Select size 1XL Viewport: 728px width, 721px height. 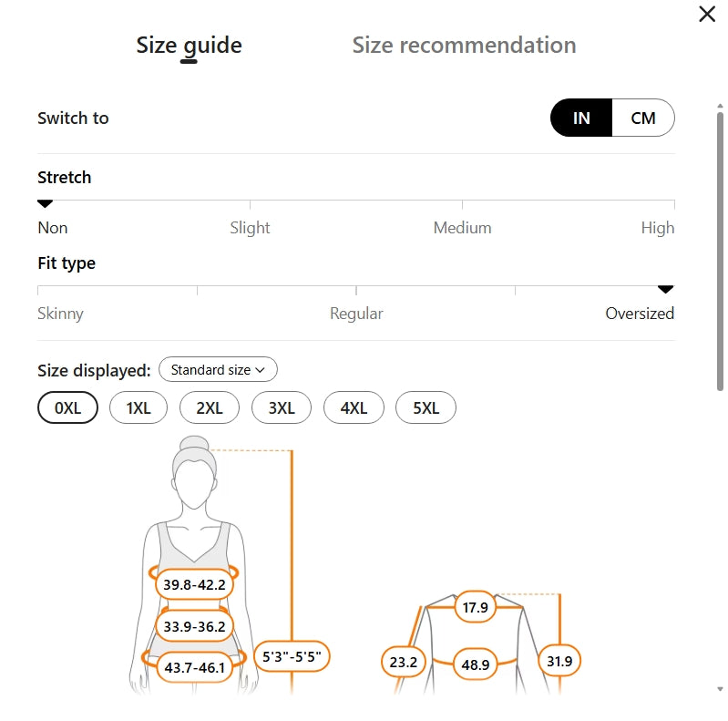point(138,408)
